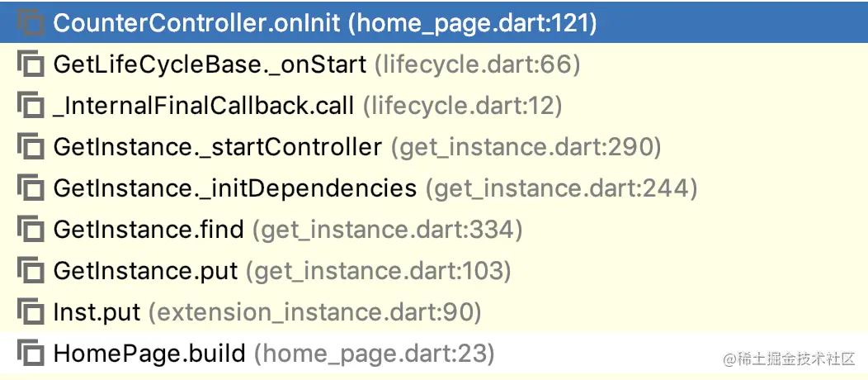
Task: Click the frame icon beside GetInstance._initDependencies
Action: coord(31,188)
